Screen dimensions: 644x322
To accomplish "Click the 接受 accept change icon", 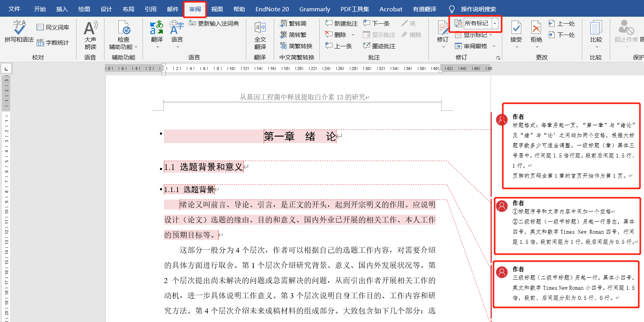I will [516, 28].
